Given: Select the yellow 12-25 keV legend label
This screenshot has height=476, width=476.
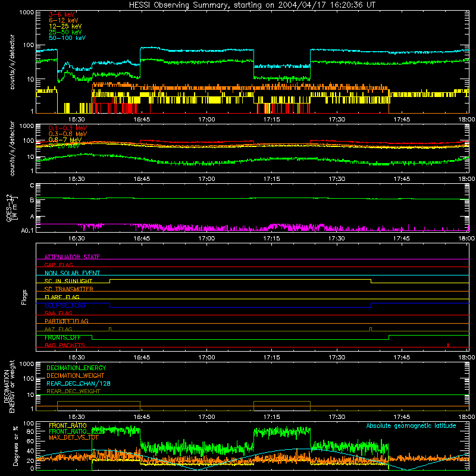Looking at the screenshot, I should point(65,26).
